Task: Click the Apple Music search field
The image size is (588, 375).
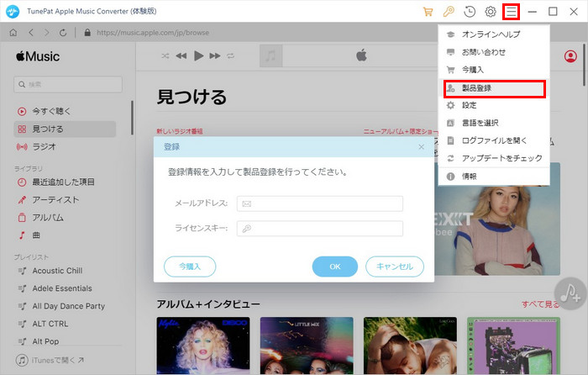Action: [x=68, y=84]
